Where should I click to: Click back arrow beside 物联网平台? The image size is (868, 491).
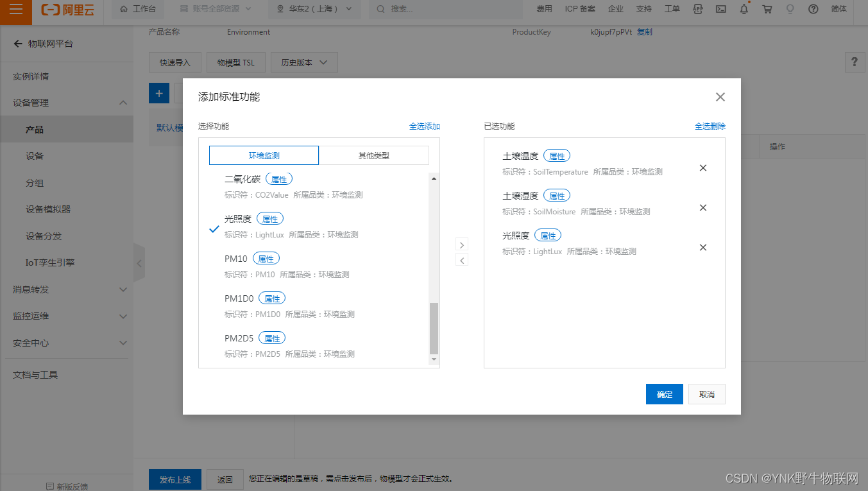click(18, 44)
